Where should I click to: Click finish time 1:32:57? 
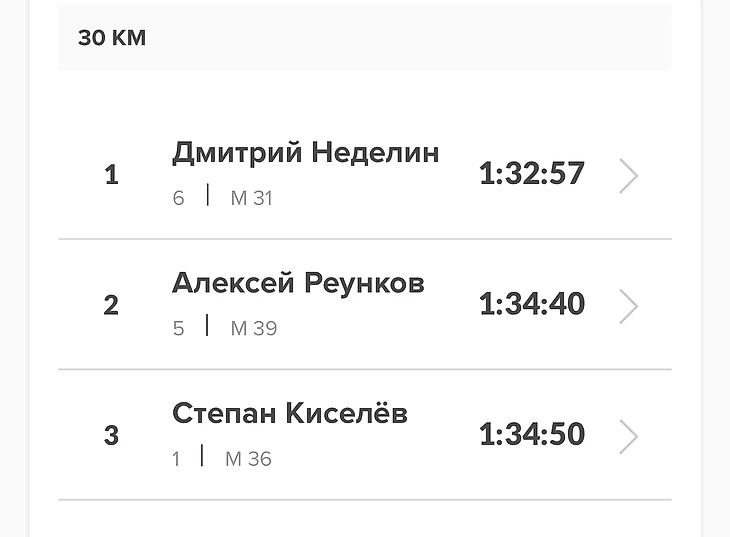531,174
